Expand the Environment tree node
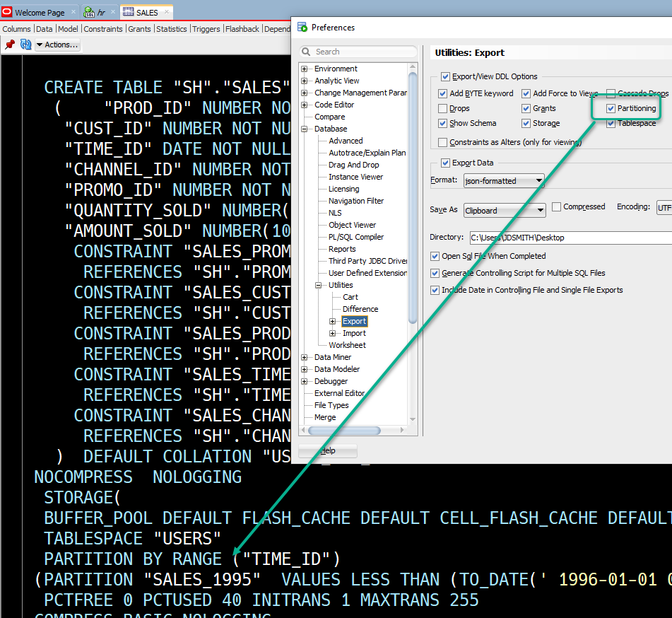This screenshot has width=672, height=618. [305, 69]
